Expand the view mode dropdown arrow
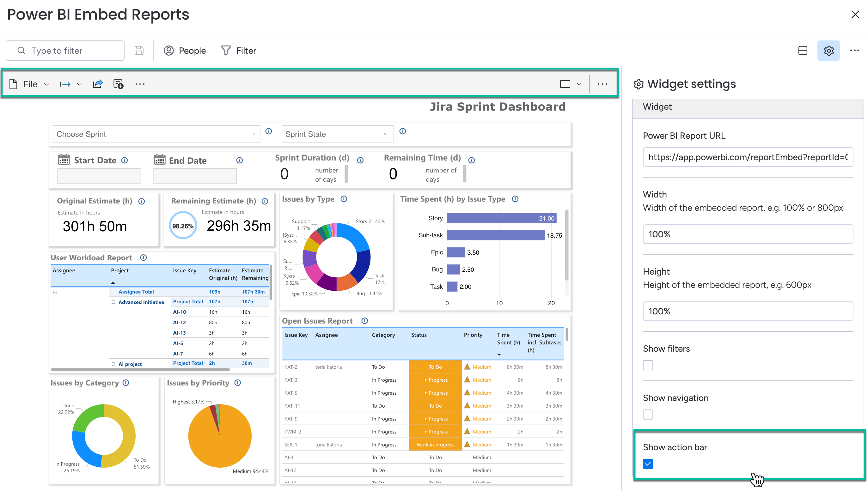The height and width of the screenshot is (491, 868). [579, 84]
